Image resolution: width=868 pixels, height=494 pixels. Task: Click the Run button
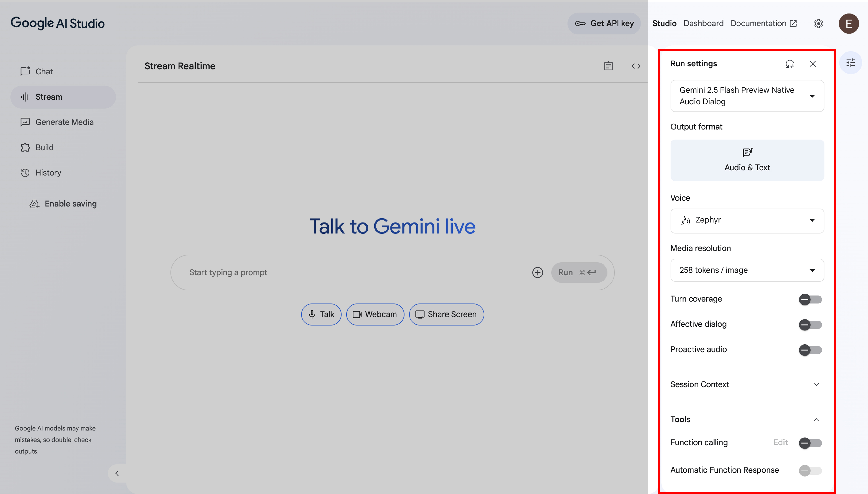coord(579,272)
